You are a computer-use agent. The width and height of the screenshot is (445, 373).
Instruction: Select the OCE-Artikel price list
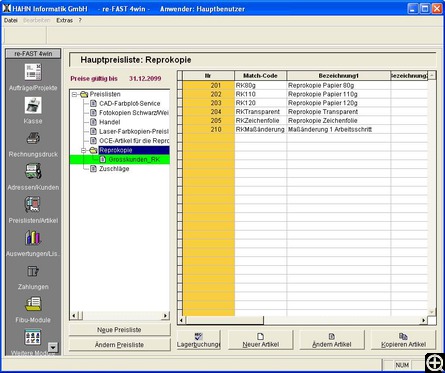134,141
